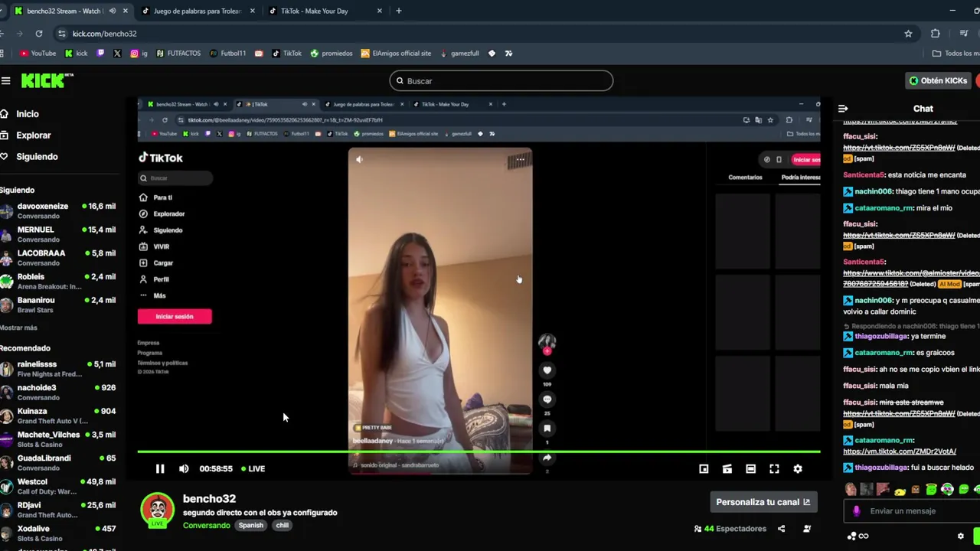
Task: Open FUTFACTOS bookmark
Action: [178, 54]
